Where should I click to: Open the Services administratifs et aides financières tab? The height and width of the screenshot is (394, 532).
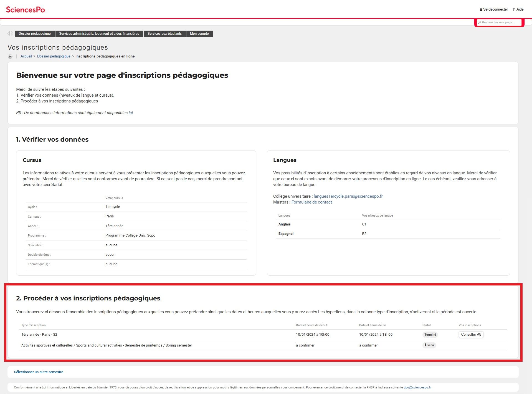99,33
